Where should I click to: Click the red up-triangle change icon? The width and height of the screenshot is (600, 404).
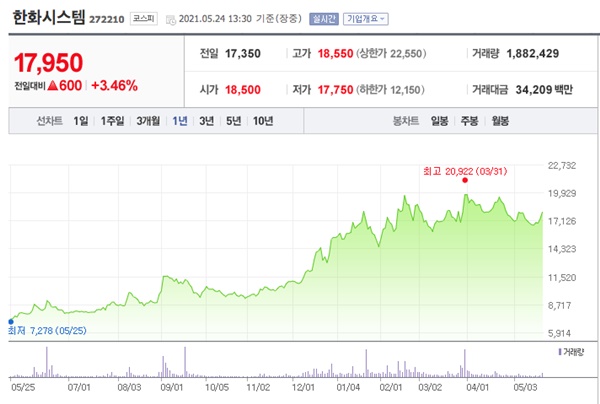click(53, 85)
